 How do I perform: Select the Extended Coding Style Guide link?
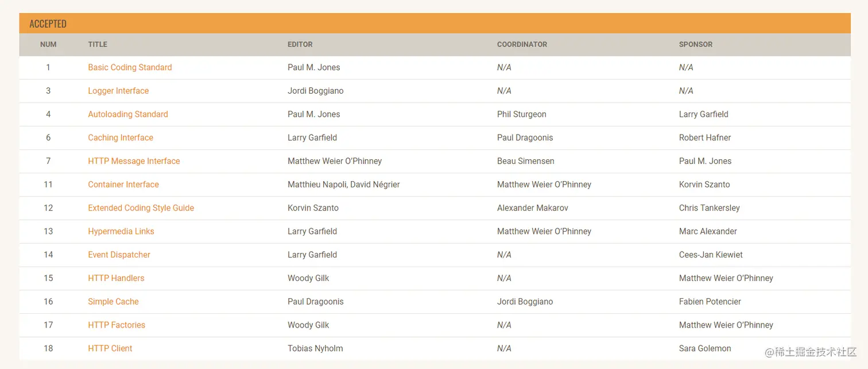tap(141, 208)
